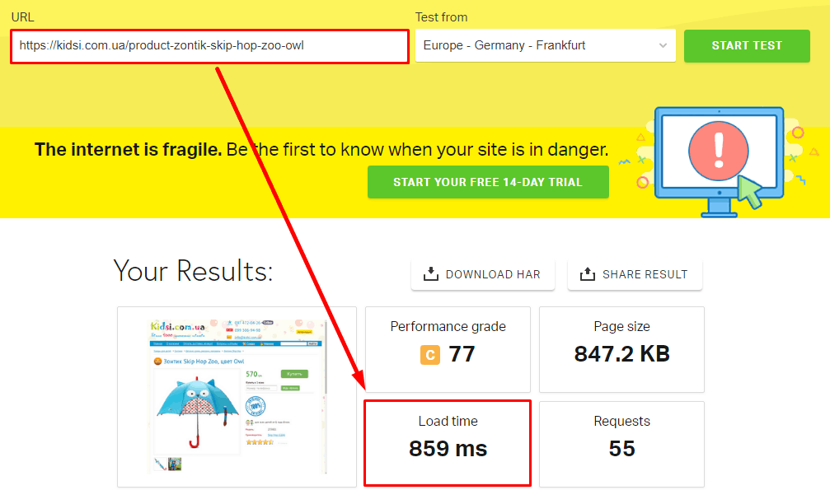Expand the dropdown chevron beside Frankfurt
Screen dimensions: 830x504
[663, 46]
